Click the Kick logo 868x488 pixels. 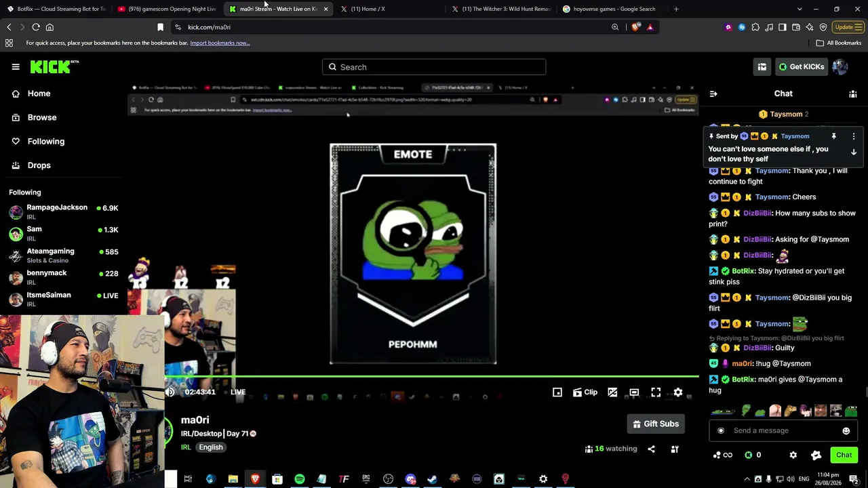click(x=54, y=66)
